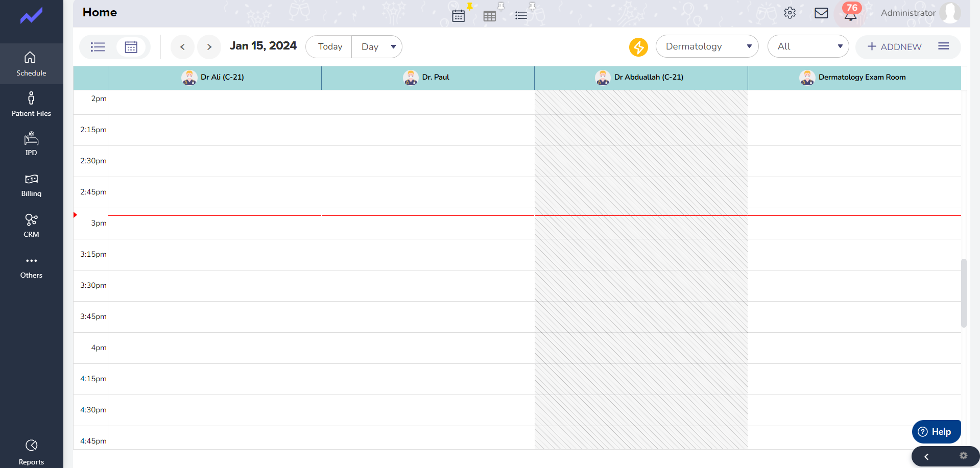This screenshot has height=468, width=980.
Task: Click the 3:15pm slot for Dr. Paul
Action: point(428,255)
